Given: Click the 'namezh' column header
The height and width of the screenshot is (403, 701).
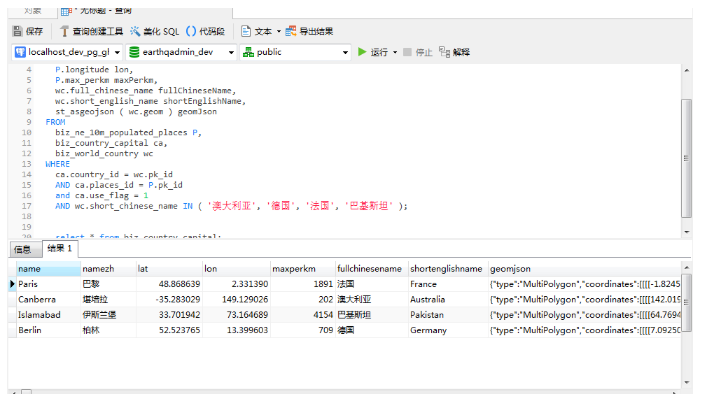Looking at the screenshot, I should coord(109,269).
